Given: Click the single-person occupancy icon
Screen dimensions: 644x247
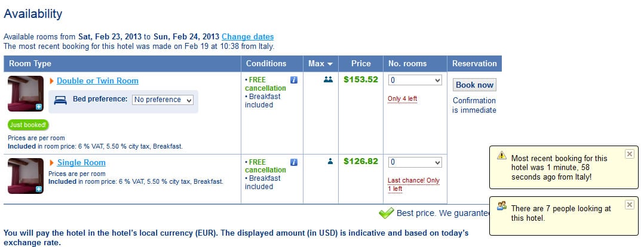Looking at the screenshot, I should (x=330, y=162).
